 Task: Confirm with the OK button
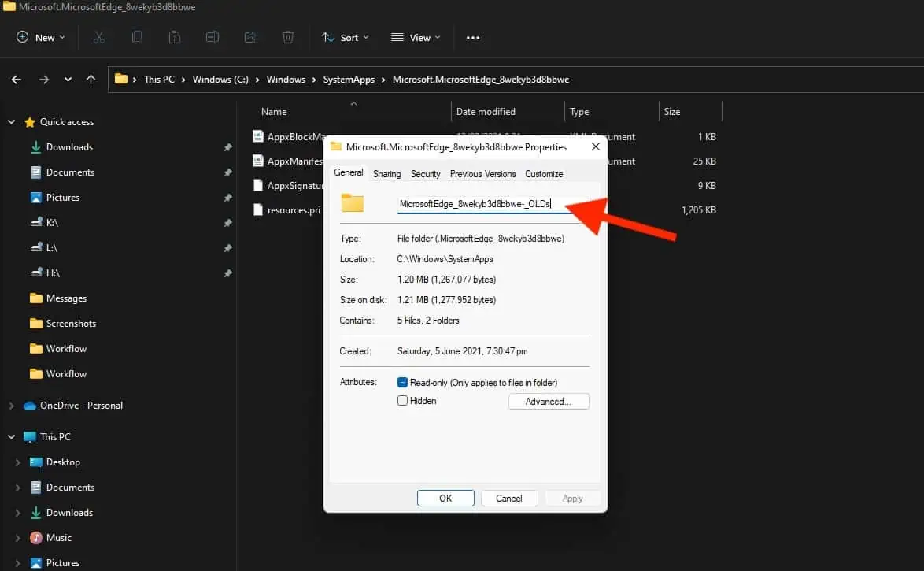click(x=445, y=498)
